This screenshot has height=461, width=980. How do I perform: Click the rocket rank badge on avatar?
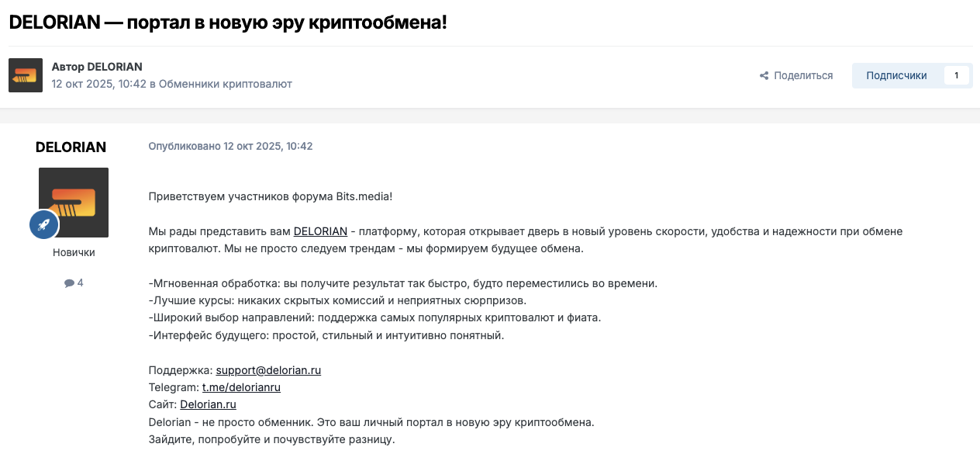click(44, 225)
